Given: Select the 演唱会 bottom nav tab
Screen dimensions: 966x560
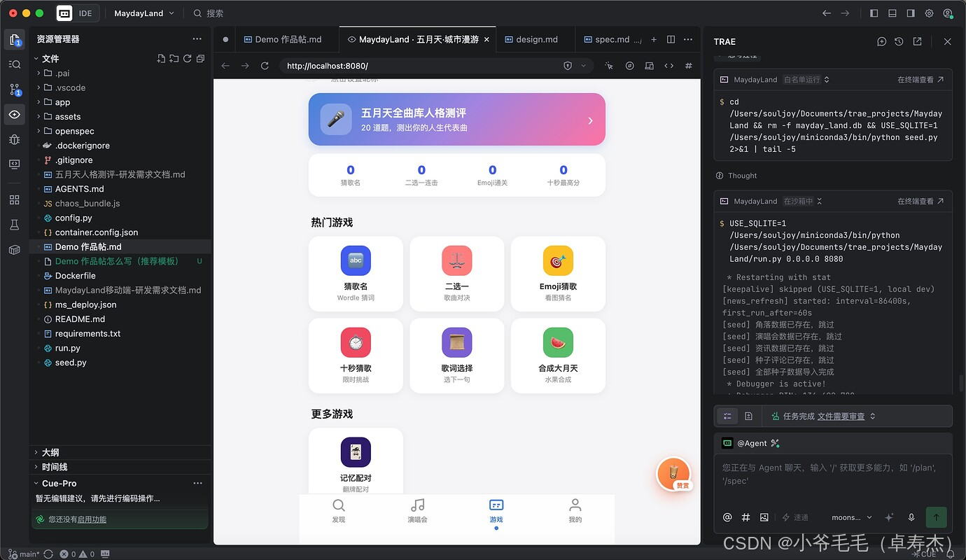Looking at the screenshot, I should 417,511.
